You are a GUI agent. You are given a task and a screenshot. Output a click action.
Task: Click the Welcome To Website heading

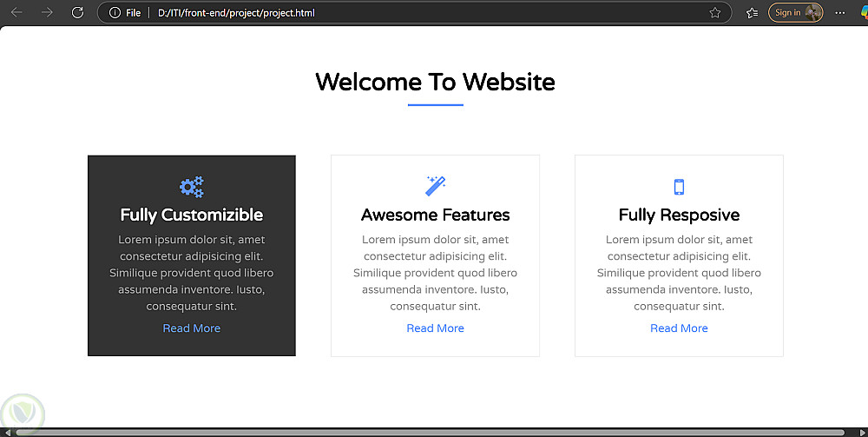coord(435,82)
